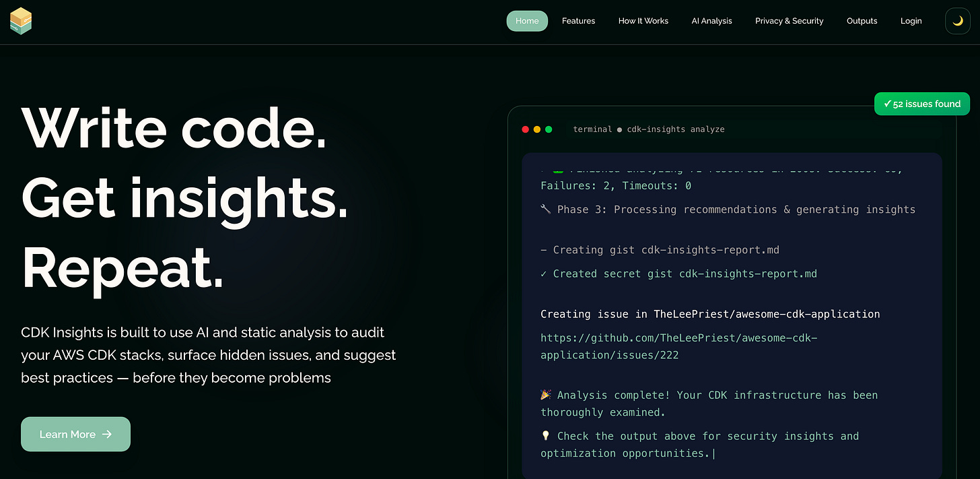This screenshot has width=980, height=479.
Task: Go to the Features section
Action: point(579,21)
